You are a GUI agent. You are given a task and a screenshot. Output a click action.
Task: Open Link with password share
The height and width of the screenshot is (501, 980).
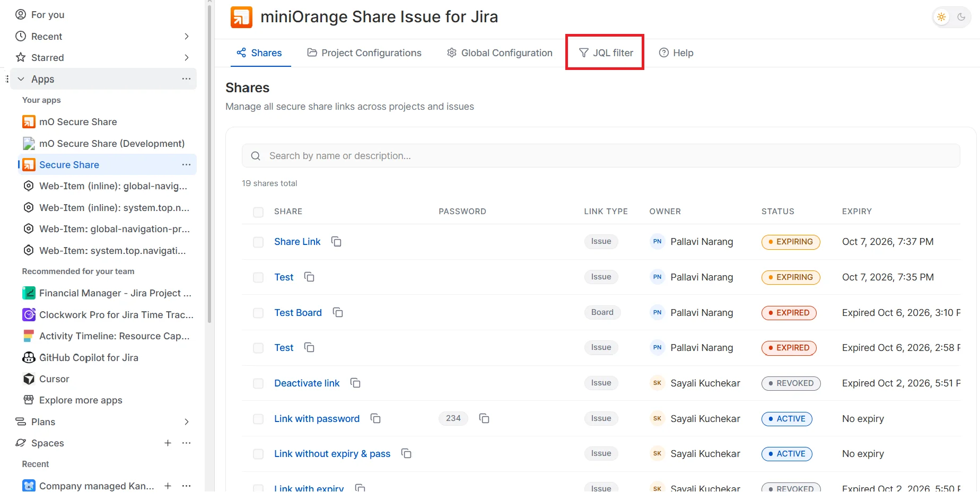(317, 419)
